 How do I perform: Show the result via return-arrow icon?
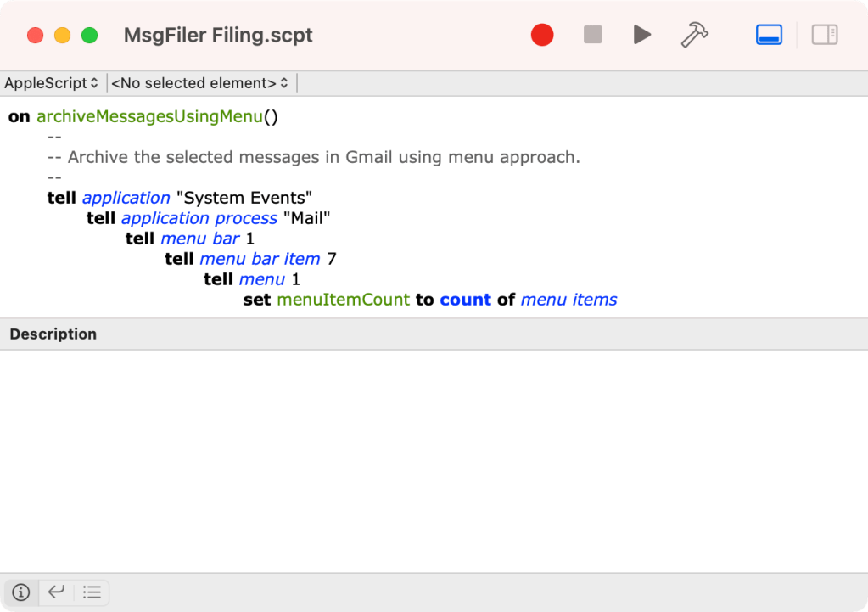(x=57, y=592)
